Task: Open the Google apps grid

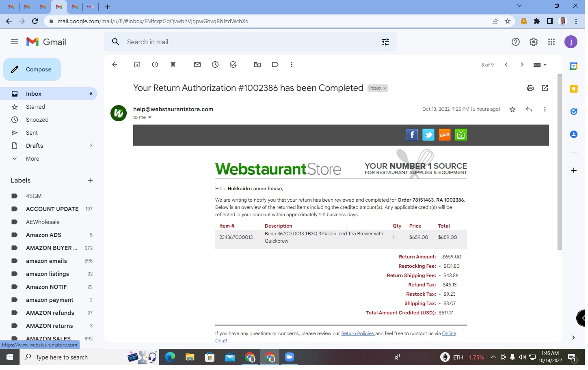Action: click(x=551, y=42)
